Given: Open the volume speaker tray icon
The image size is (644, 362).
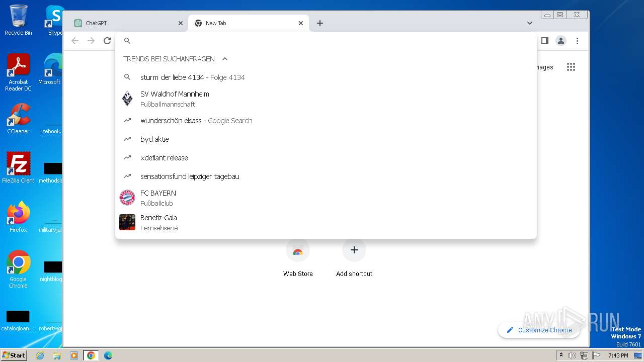Looking at the screenshot, I should coord(572,355).
